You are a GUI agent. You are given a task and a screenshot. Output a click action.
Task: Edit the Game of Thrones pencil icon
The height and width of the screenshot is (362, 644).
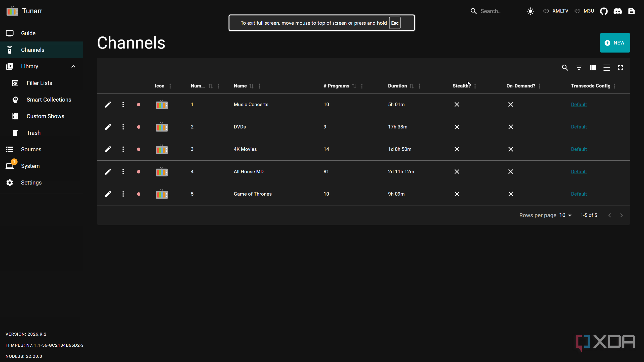coord(108,194)
